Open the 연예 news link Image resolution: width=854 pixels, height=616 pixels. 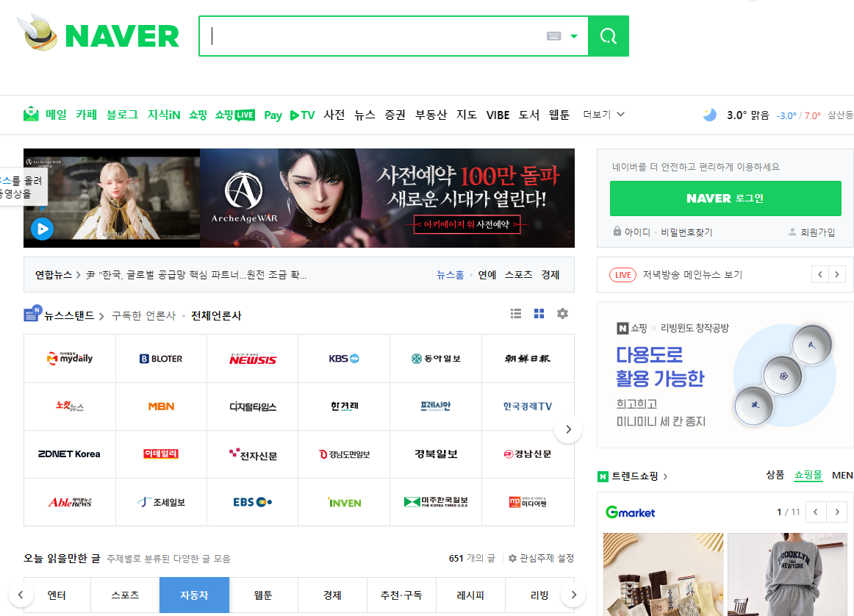click(487, 275)
